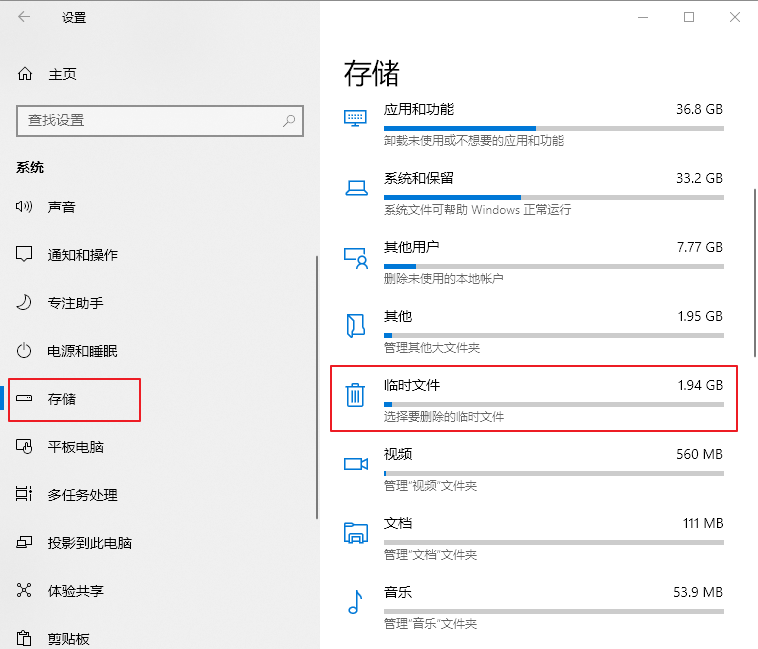Click the 应用和功能 keyboard monitor icon
Screen dimensions: 758x649
tap(355, 118)
